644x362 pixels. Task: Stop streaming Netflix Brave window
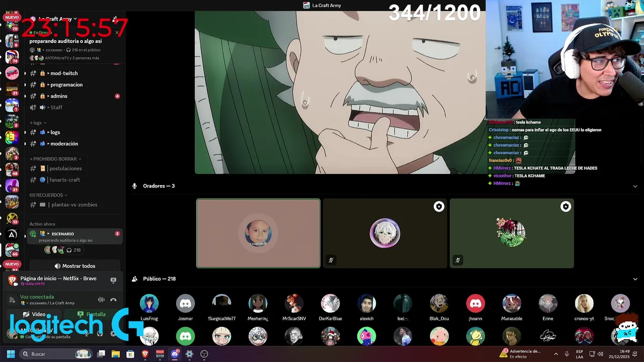pyautogui.click(x=113, y=280)
